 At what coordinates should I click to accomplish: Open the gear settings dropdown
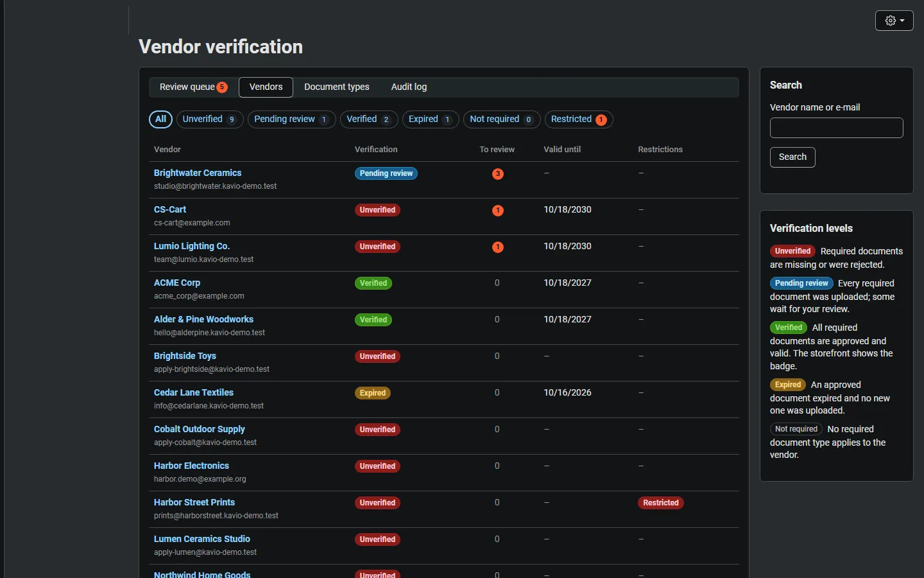894,21
